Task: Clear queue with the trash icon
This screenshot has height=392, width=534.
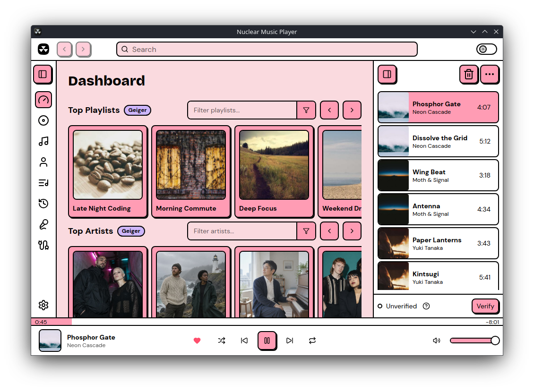Action: [469, 74]
